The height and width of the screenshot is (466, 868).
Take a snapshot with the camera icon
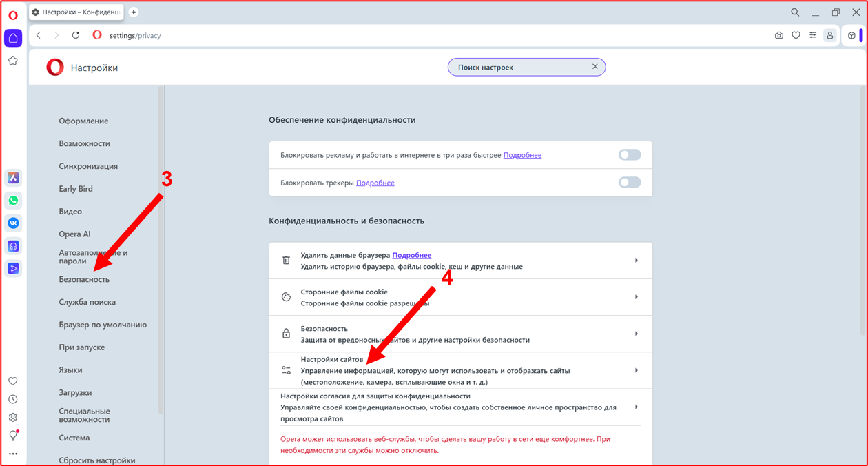click(x=779, y=35)
